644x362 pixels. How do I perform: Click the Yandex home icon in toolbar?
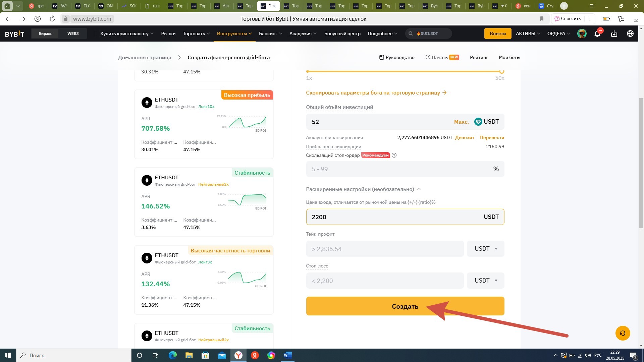38,19
